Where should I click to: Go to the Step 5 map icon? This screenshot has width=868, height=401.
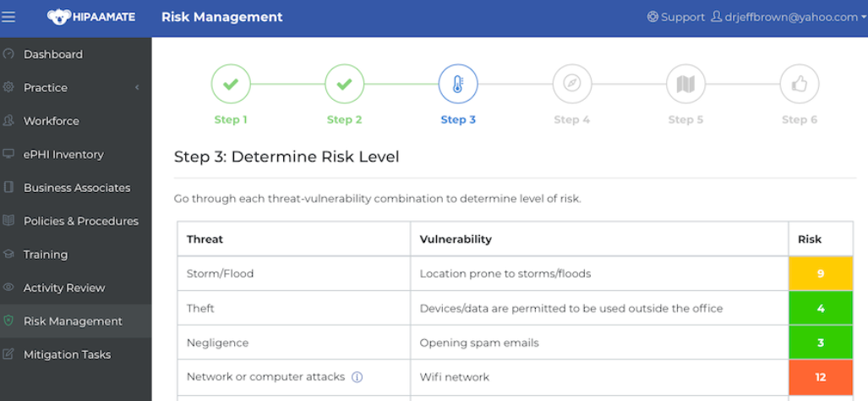tap(686, 85)
